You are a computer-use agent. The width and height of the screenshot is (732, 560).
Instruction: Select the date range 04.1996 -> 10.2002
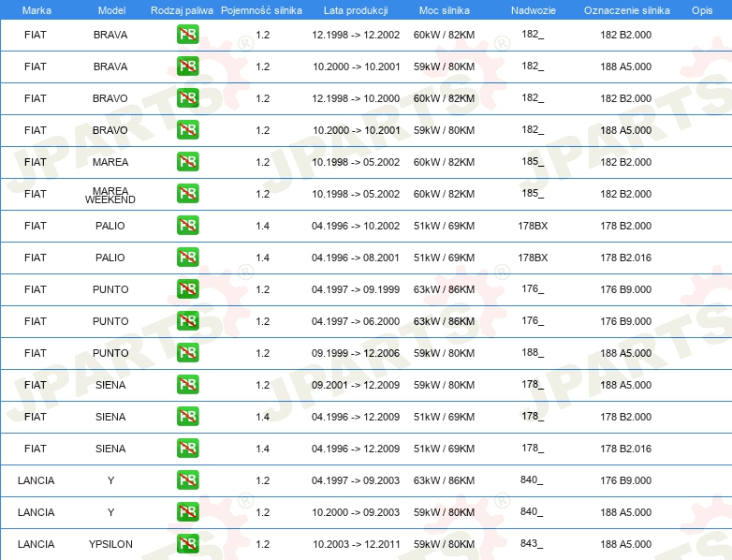coord(356,226)
